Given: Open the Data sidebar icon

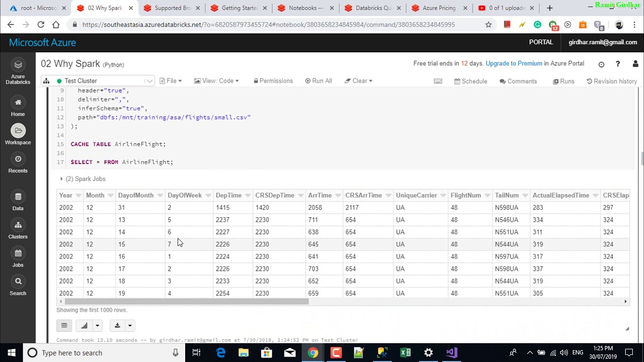Looking at the screenshot, I should tap(18, 201).
